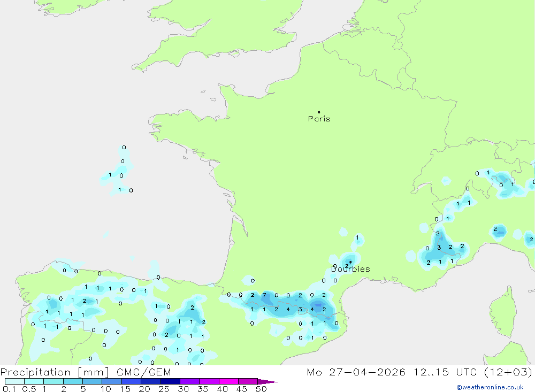Pick the 0.5–1 mm legend color swatch
The height and width of the screenshot is (392, 535).
34,381
